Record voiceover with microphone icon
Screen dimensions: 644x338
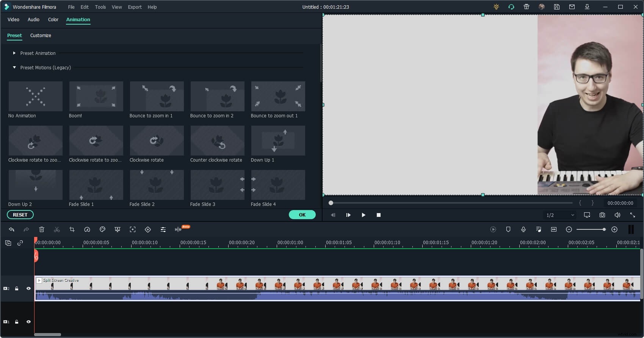523,229
